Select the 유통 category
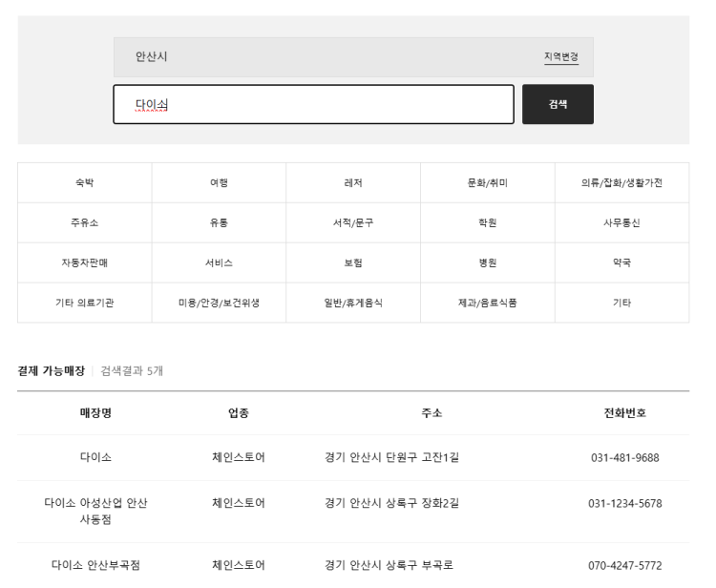716x588 pixels. click(219, 222)
